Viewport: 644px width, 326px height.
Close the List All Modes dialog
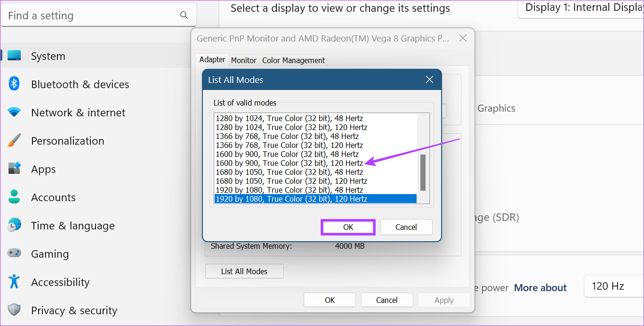(x=429, y=80)
